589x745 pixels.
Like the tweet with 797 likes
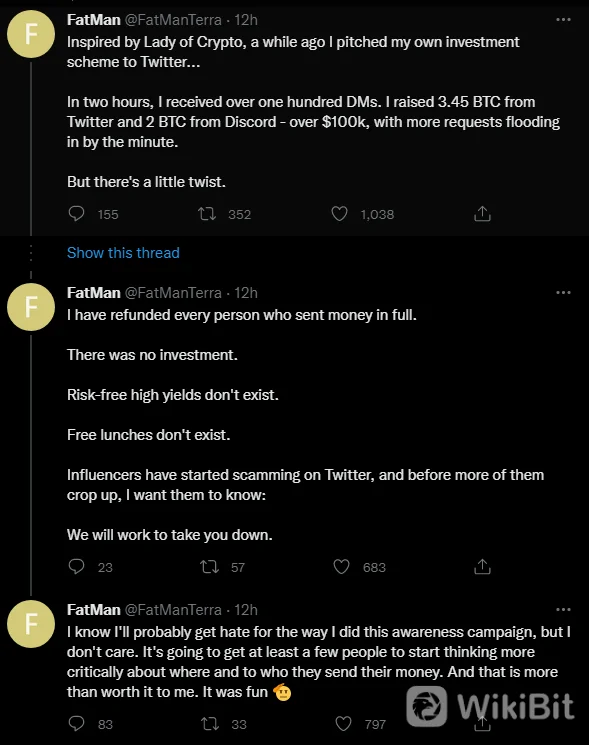pyautogui.click(x=343, y=724)
